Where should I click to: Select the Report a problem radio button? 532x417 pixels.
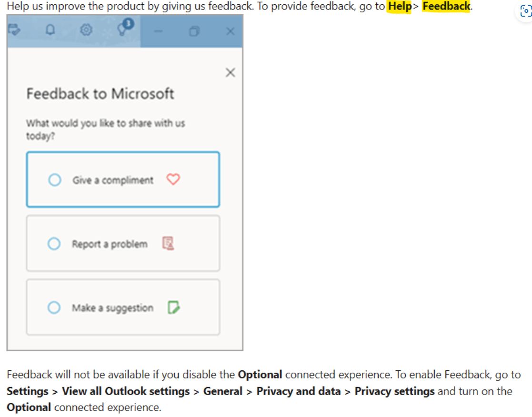pyautogui.click(x=55, y=243)
